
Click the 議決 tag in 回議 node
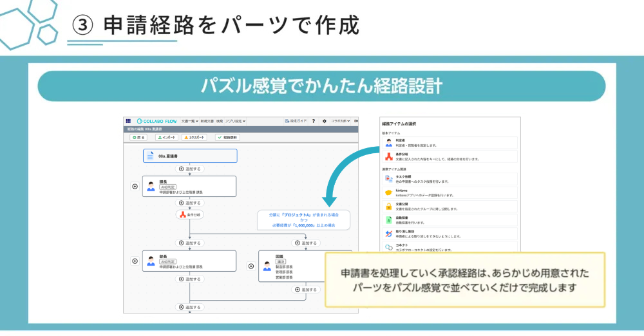coord(281,261)
